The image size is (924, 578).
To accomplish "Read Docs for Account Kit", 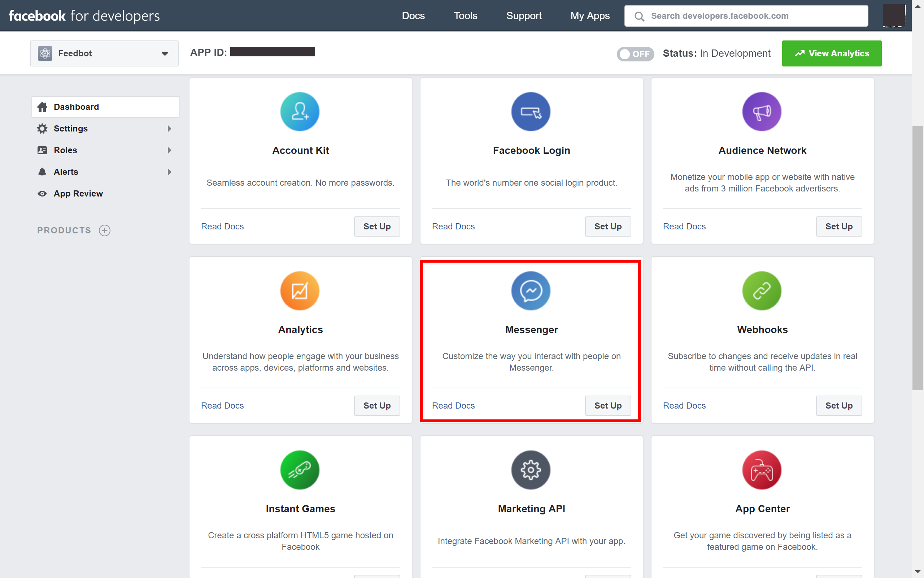I will [222, 226].
